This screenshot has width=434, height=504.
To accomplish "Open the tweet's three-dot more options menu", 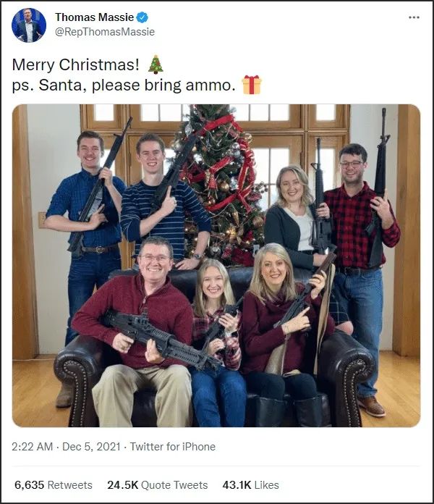I will [x=414, y=17].
